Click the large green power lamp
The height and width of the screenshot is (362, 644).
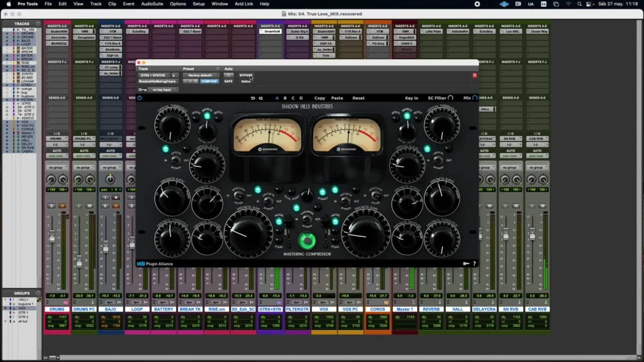pyautogui.click(x=307, y=241)
